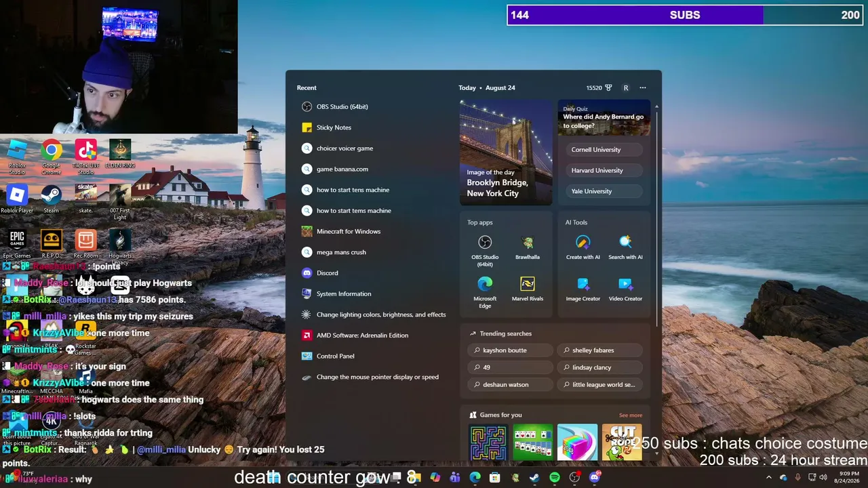Search trending 'shelley fabares'

click(x=599, y=350)
